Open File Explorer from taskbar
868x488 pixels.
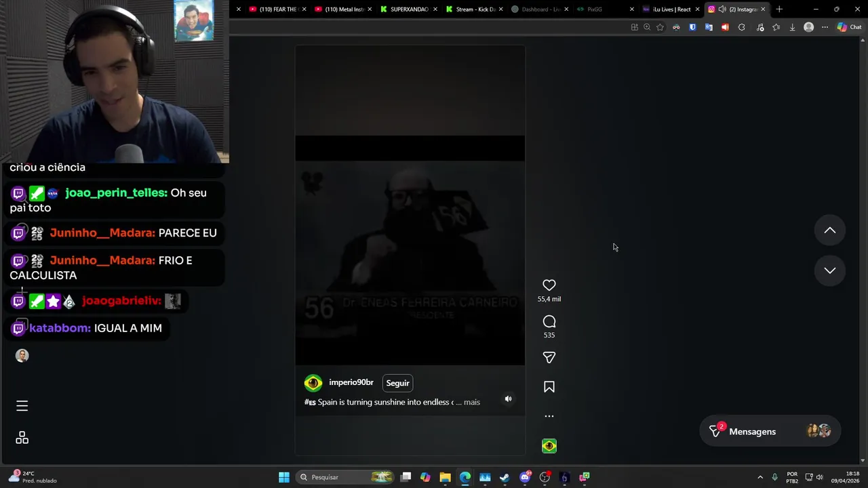[x=445, y=477]
